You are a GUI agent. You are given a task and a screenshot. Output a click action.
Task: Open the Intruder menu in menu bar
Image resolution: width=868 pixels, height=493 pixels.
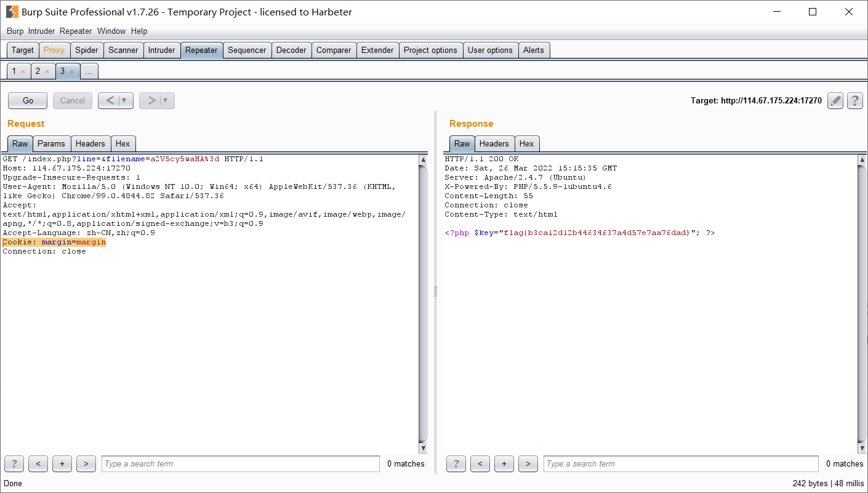click(41, 31)
